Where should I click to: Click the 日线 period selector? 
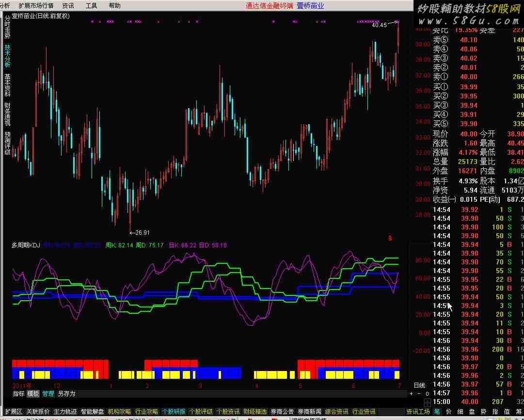pos(419,385)
